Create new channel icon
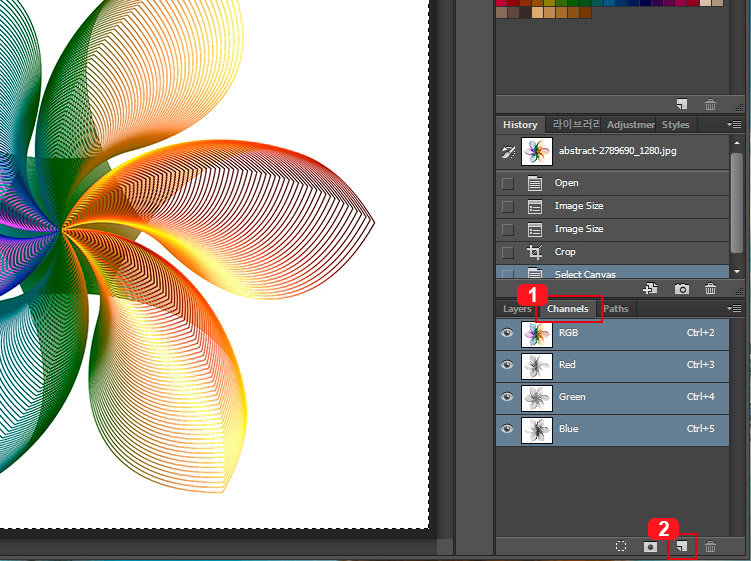 click(x=682, y=546)
